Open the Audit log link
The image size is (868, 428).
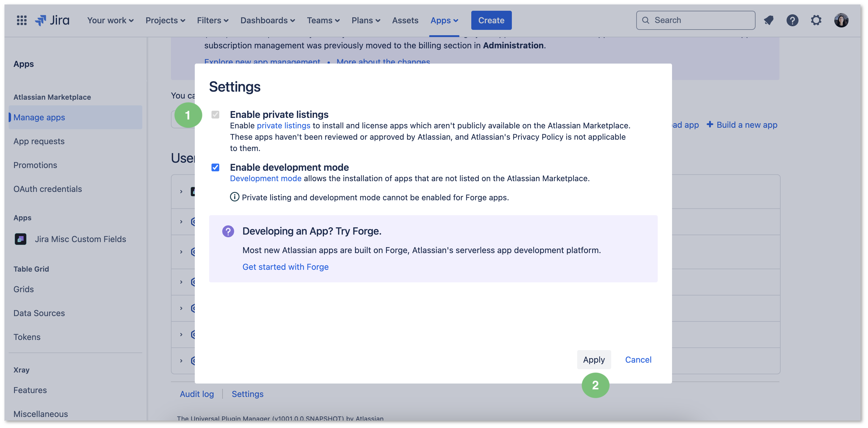pyautogui.click(x=197, y=394)
